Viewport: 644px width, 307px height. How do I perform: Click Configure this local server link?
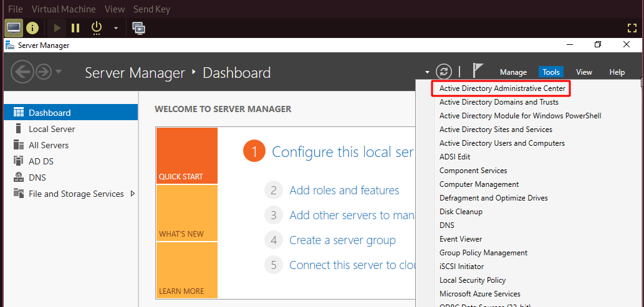pyautogui.click(x=343, y=152)
